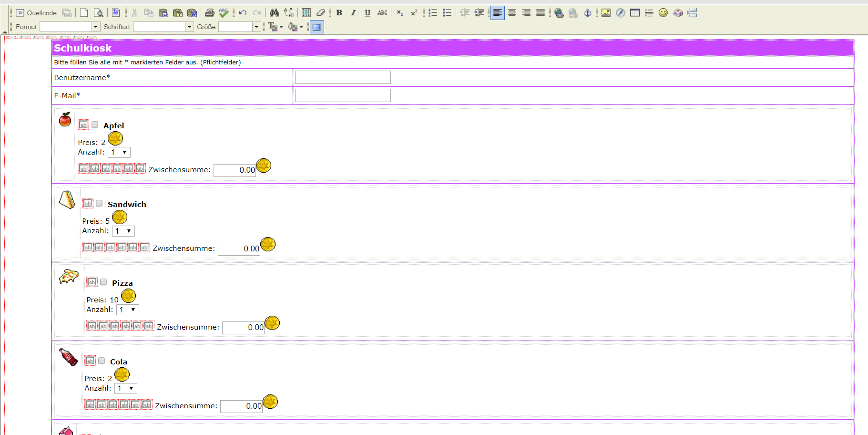The width and height of the screenshot is (868, 435).
Task: Open the text color picker
Action: 275,27
